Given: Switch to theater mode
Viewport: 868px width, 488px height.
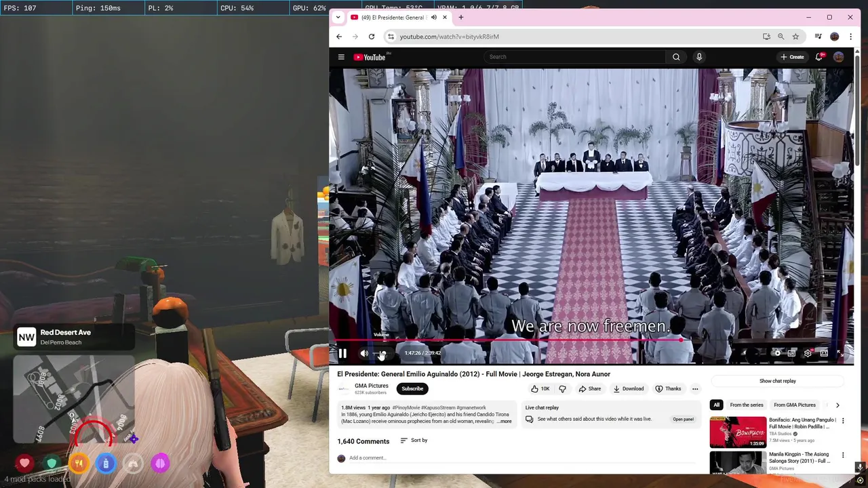Looking at the screenshot, I should point(824,353).
